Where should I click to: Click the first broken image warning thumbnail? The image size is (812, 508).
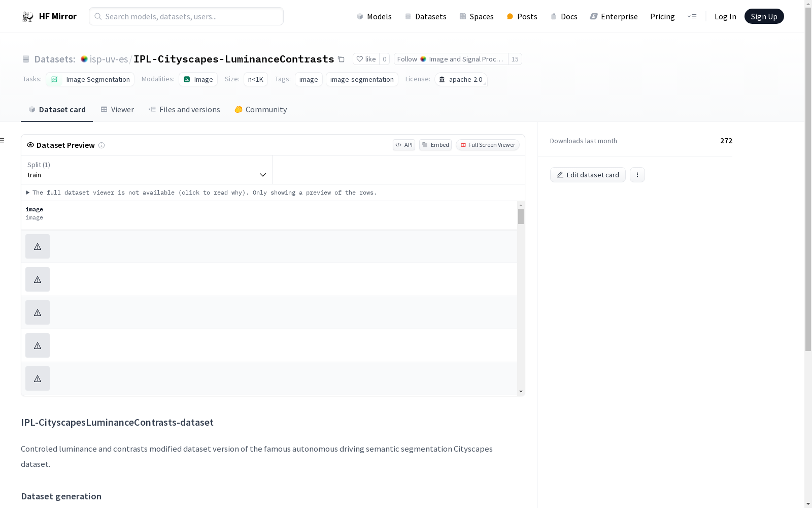tap(38, 246)
